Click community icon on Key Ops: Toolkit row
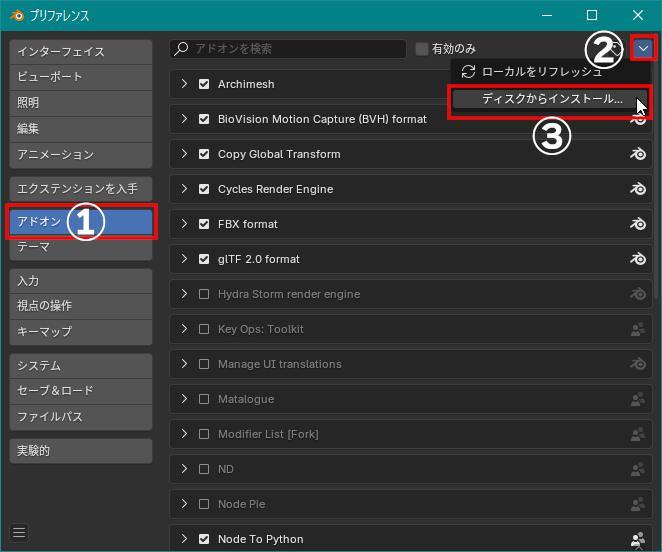The height and width of the screenshot is (552, 662). click(638, 329)
